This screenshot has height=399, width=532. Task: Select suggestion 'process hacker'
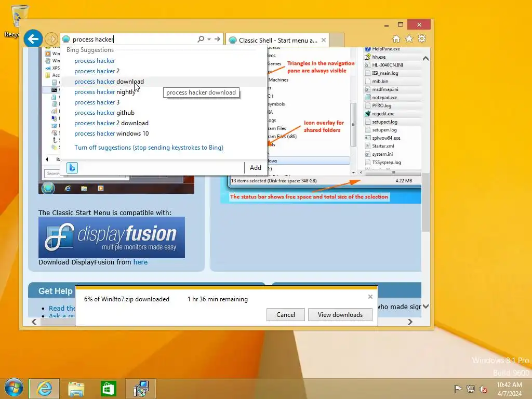(x=95, y=61)
